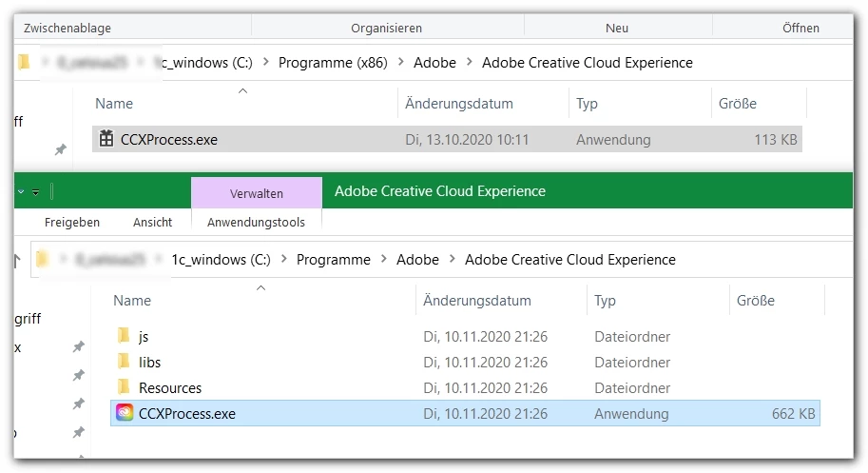Select the libs folder name
The image size is (868, 473).
click(149, 363)
